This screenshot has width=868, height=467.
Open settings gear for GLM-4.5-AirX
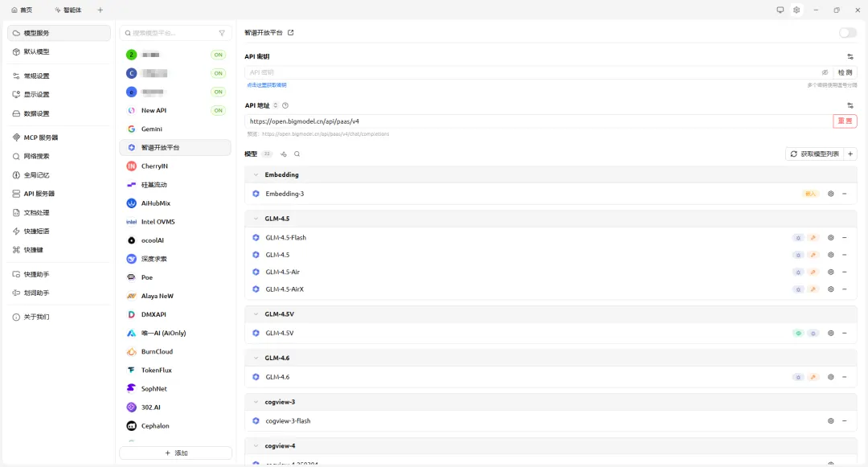point(831,289)
